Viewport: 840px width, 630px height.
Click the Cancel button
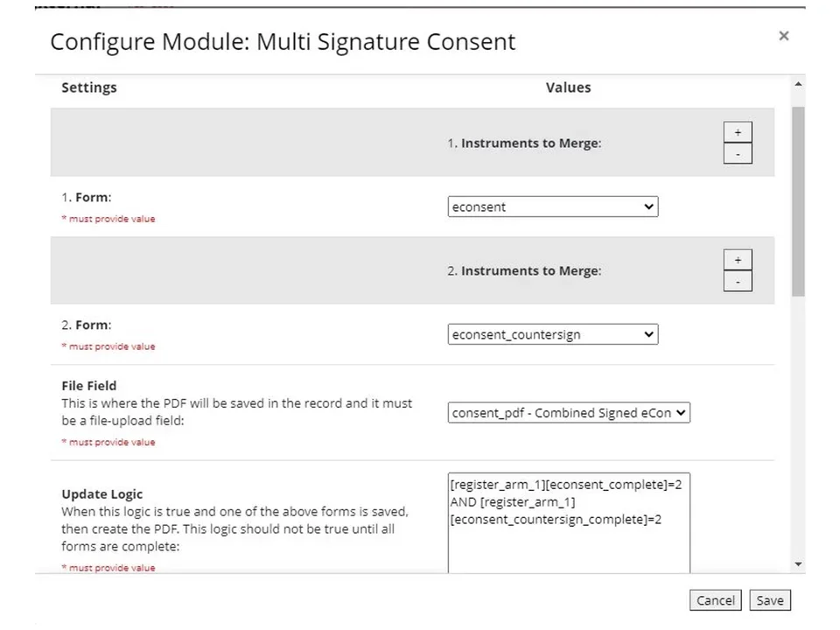(715, 600)
